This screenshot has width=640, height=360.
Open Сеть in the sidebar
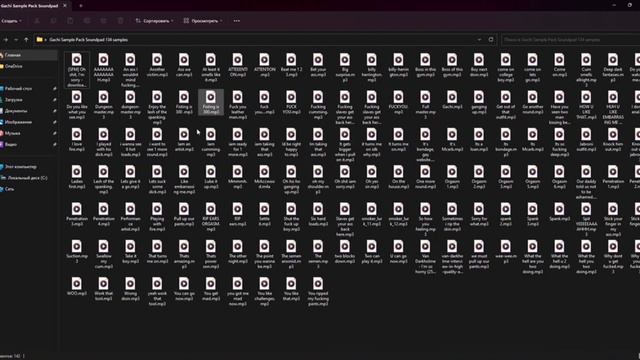click(x=29, y=189)
